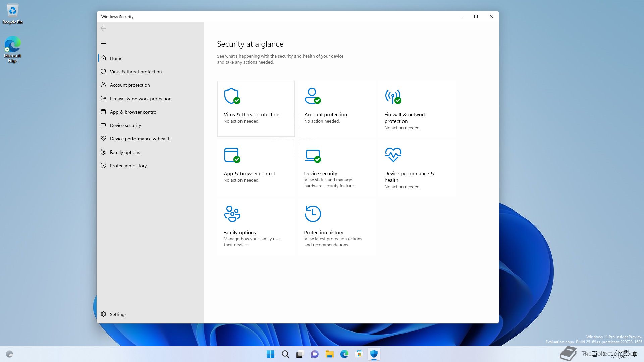Click the heartbeat icon on the Device performance & health tile
644x362 pixels.
point(393,155)
